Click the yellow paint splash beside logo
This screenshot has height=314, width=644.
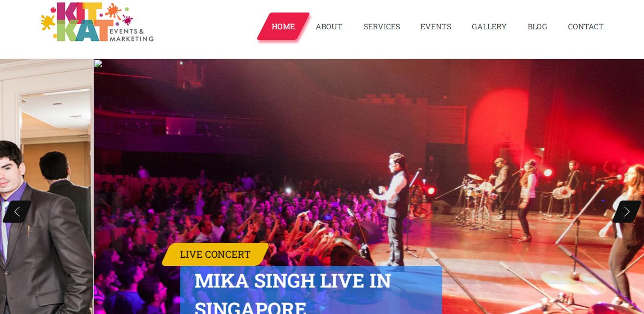point(48,22)
